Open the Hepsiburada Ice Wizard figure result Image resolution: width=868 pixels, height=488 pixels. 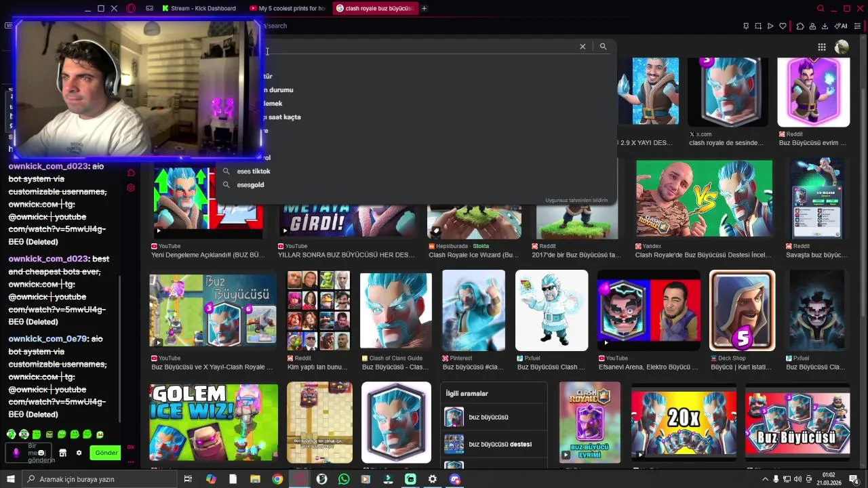474,220
